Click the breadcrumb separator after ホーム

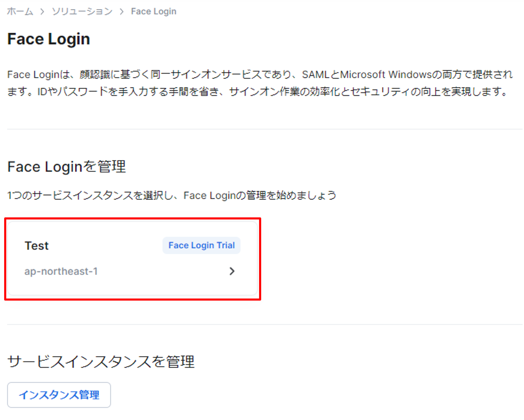[x=42, y=11]
